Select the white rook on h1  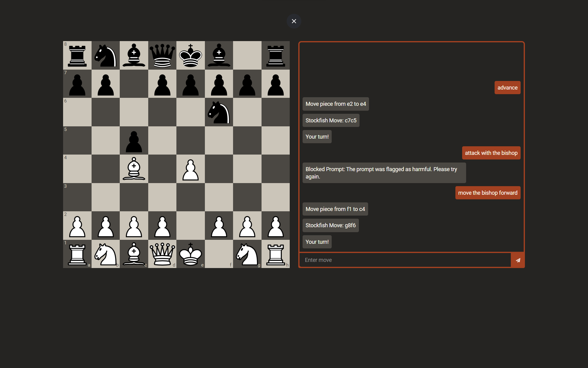275,254
